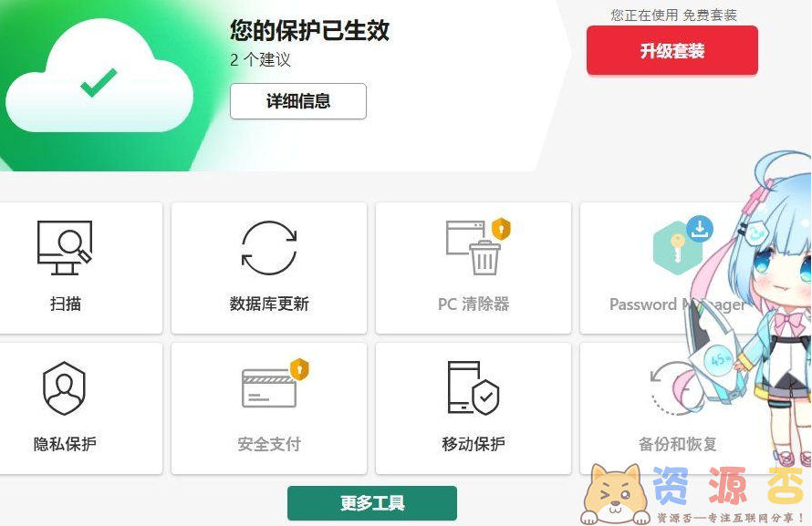
Task: Open the backup and restore icon
Action: click(673, 388)
